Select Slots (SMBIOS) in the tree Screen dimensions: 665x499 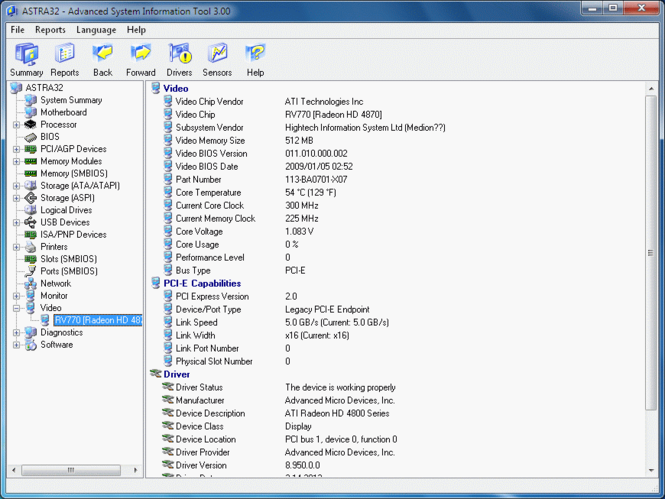point(69,259)
